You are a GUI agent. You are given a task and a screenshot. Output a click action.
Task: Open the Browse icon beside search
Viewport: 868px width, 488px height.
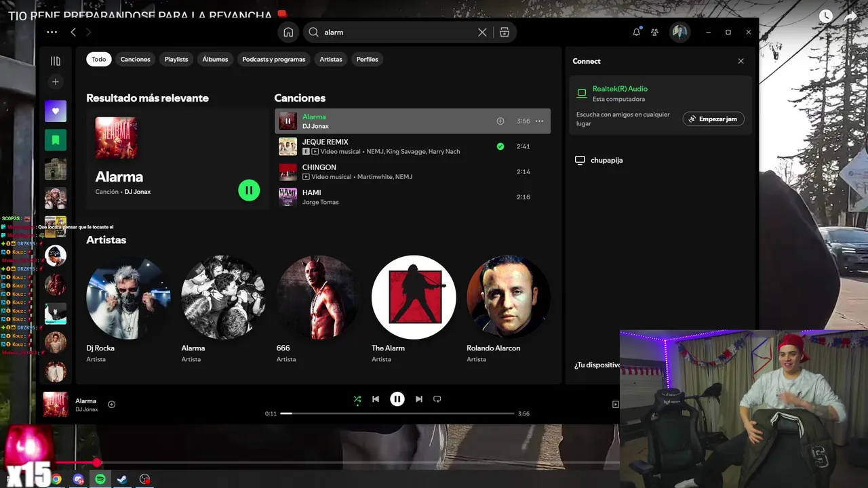(x=504, y=32)
